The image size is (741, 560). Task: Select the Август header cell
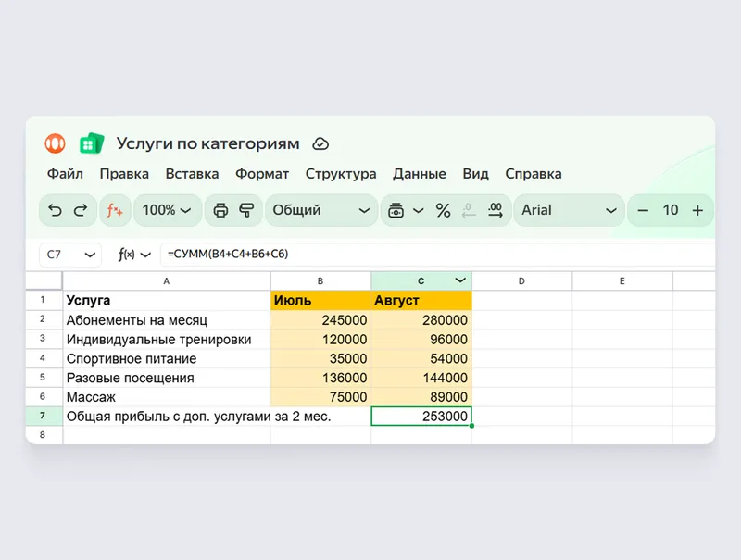pyautogui.click(x=421, y=300)
